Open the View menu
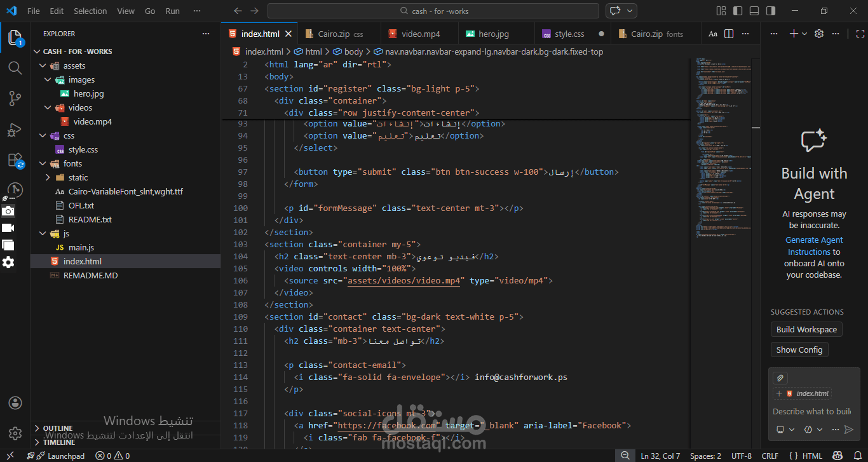The image size is (868, 462). click(x=126, y=11)
